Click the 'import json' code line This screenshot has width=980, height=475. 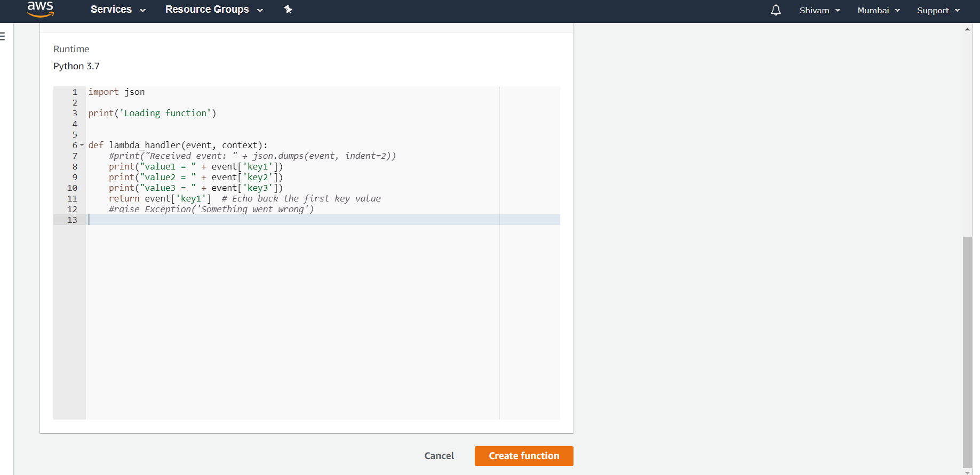pyautogui.click(x=116, y=92)
